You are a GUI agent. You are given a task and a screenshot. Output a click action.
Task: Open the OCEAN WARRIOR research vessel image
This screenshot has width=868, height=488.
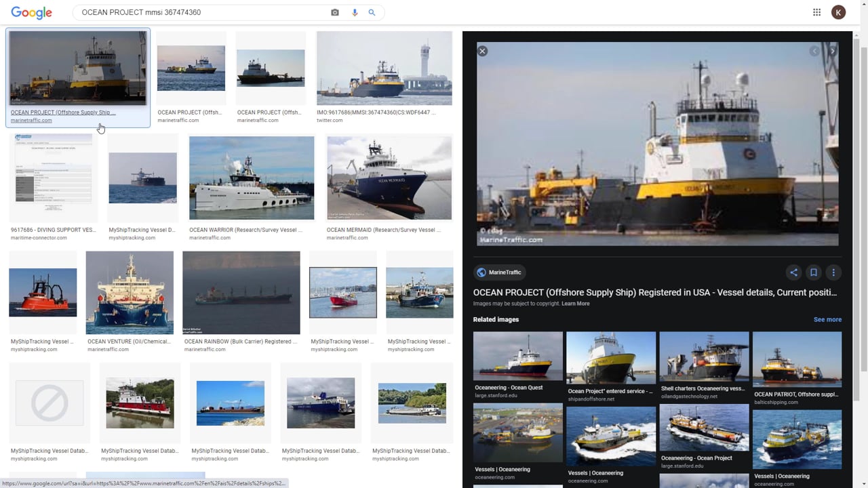[x=252, y=178]
